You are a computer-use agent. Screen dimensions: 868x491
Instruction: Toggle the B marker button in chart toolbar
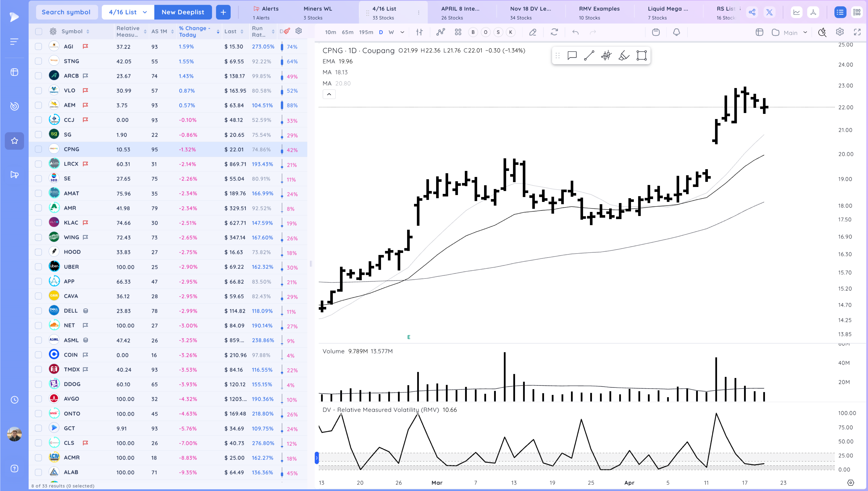click(x=473, y=32)
